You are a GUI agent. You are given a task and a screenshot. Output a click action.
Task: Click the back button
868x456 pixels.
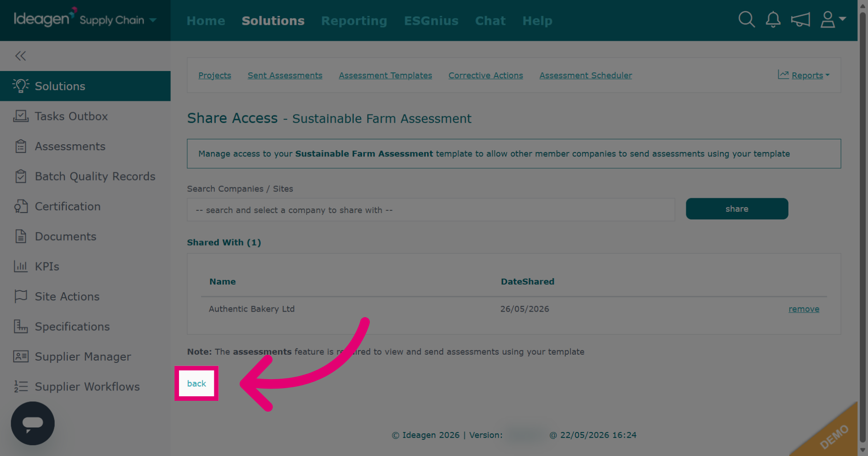196,383
